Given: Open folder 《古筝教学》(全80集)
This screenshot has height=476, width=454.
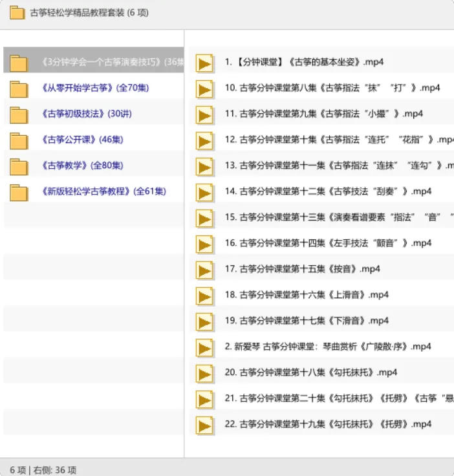Looking at the screenshot, I should click(83, 166).
